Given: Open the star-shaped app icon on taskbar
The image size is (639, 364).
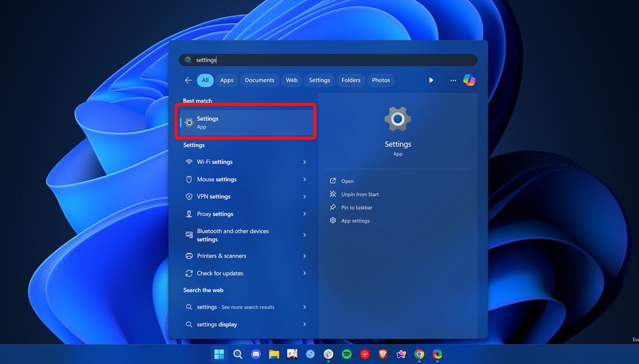Looking at the screenshot, I should [x=401, y=354].
